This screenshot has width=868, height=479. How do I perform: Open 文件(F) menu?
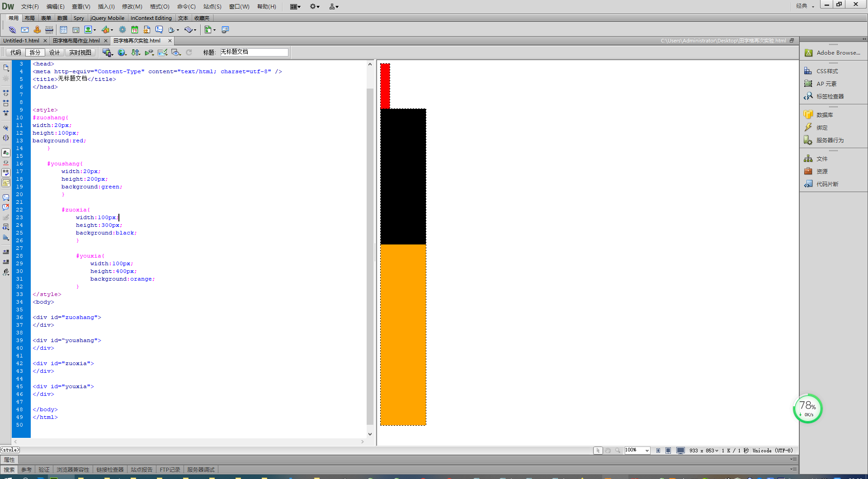(30, 6)
